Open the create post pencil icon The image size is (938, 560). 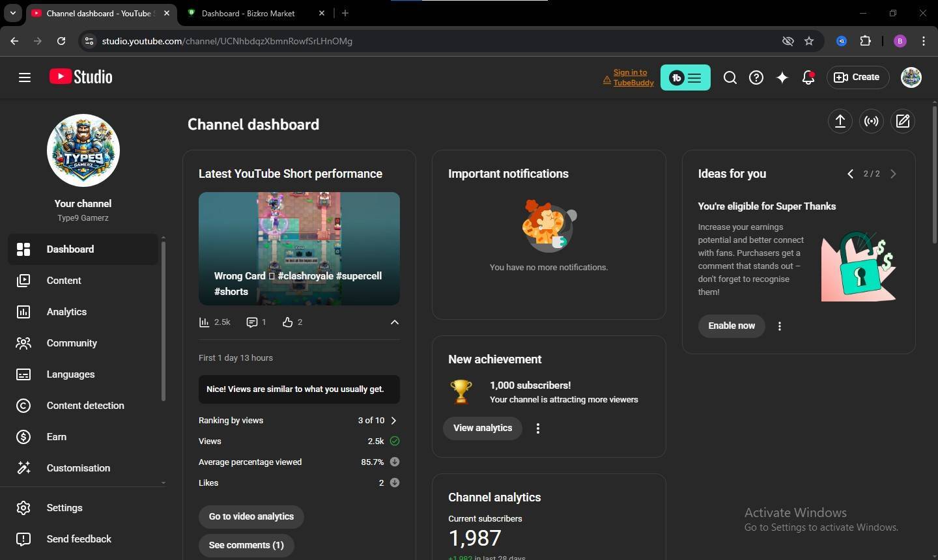pyautogui.click(x=902, y=121)
